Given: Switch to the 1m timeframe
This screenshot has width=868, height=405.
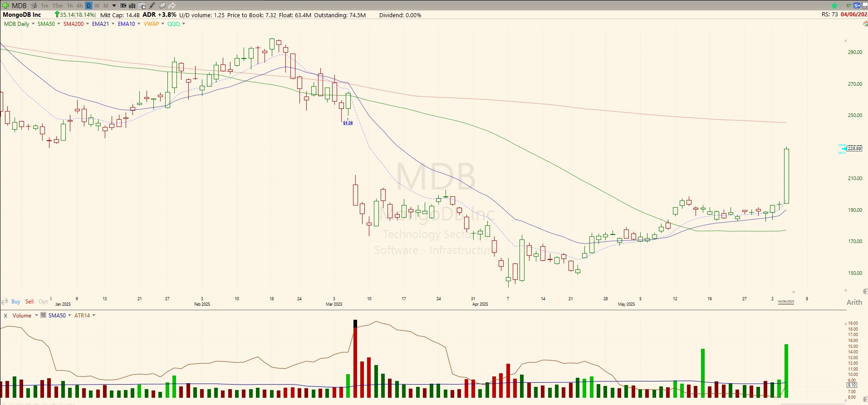Looking at the screenshot, I should point(44,5).
